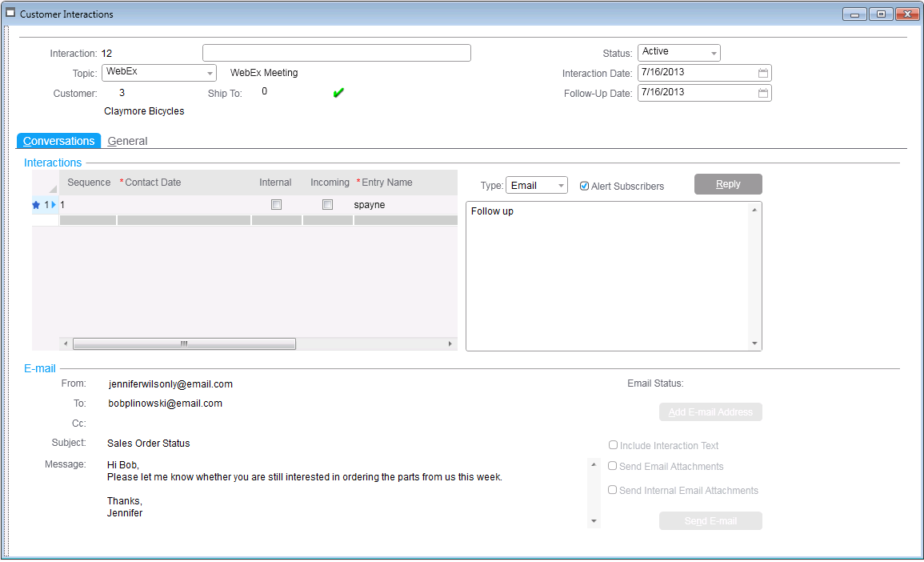Select the Conversations tab
This screenshot has height=562, width=924.
tap(58, 141)
